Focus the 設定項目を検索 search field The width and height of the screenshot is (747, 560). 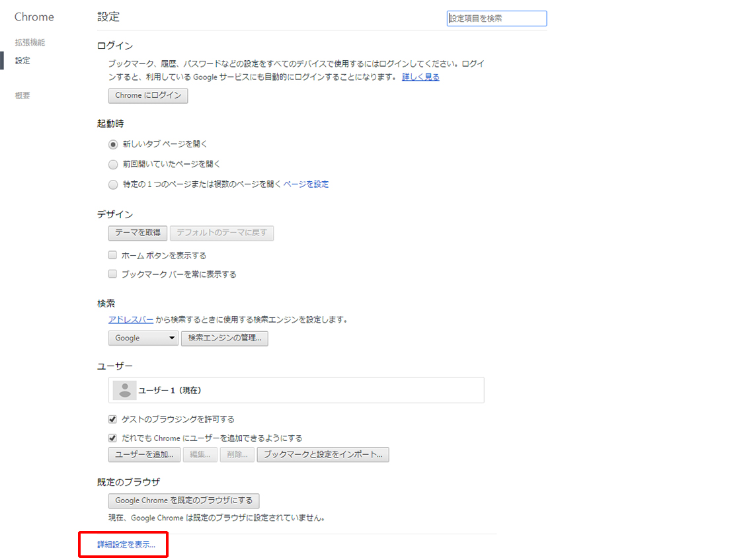pos(496,18)
